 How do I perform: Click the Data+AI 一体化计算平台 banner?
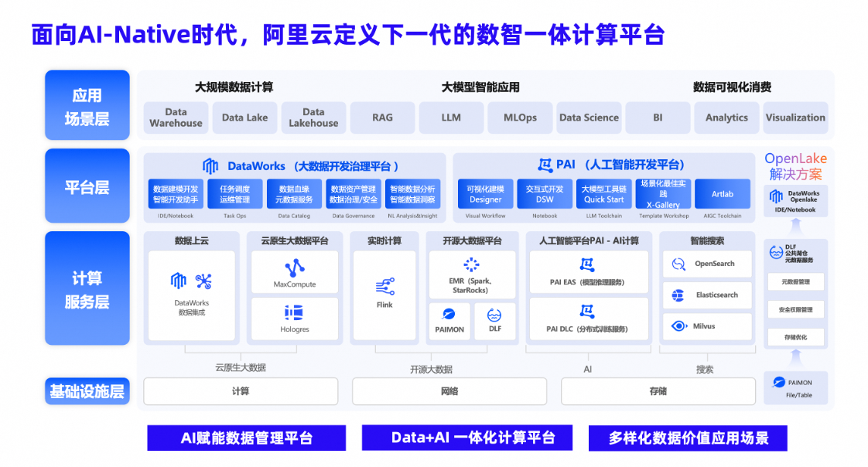click(x=467, y=438)
